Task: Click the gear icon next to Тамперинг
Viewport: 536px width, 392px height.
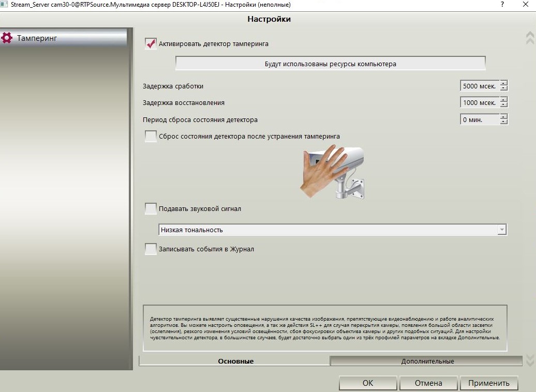Action: (x=7, y=38)
